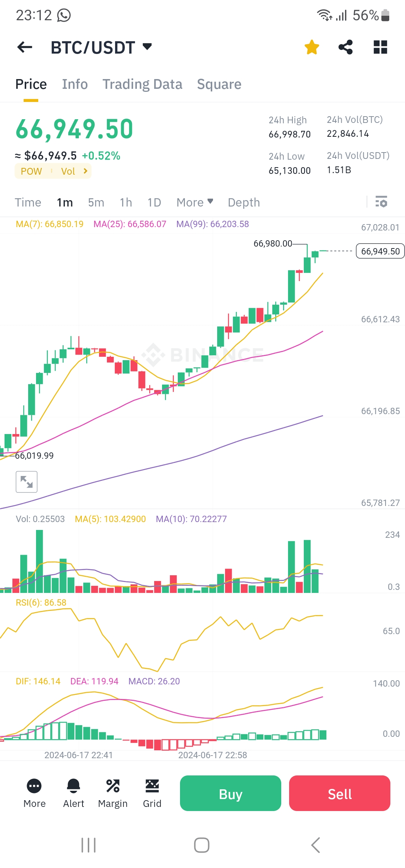The image size is (405, 868).
Task: Expand the chart to fullscreen
Action: [x=27, y=482]
